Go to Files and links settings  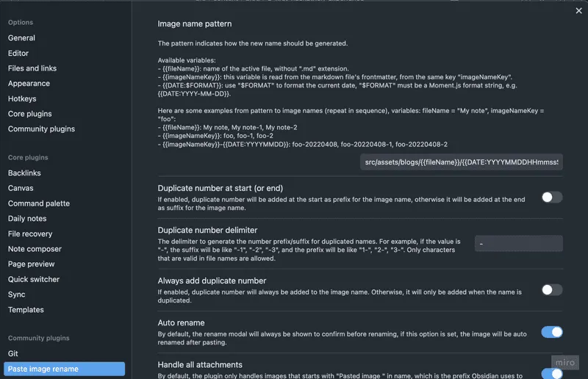(32, 68)
